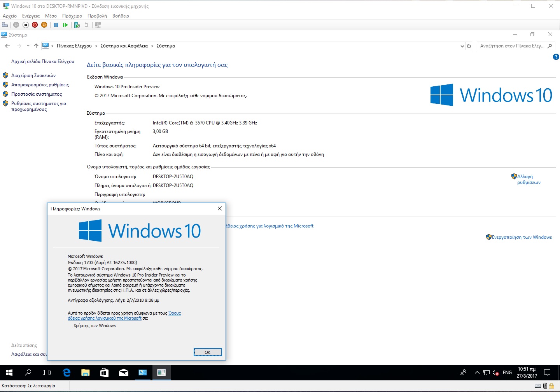Click the lock icon in Hyper-V status bar
The width and height of the screenshot is (560, 392).
tap(551, 386)
